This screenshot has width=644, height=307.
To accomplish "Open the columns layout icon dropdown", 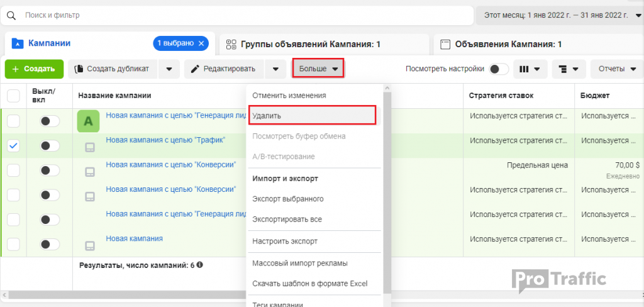I will tap(530, 69).
